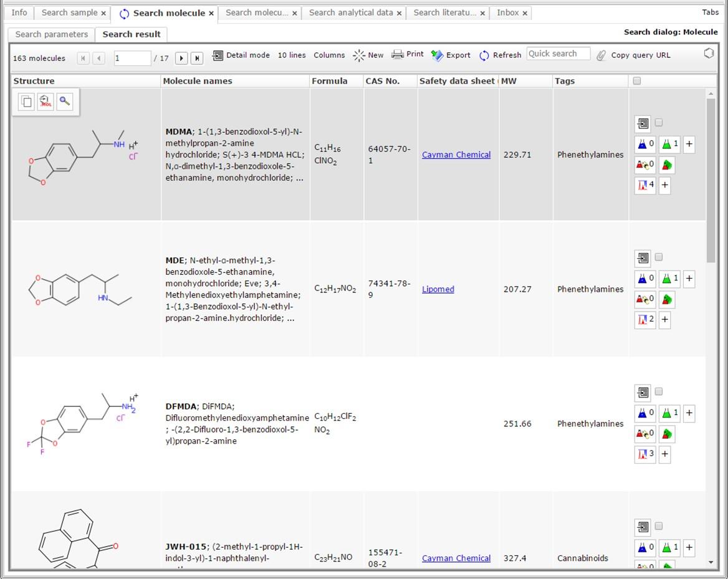
Task: Copy the MDMA structure to clipboard
Action: (x=26, y=102)
